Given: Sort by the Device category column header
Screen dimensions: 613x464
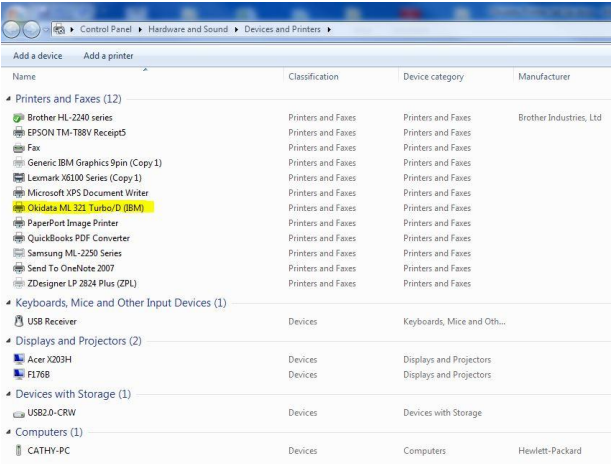Looking at the screenshot, I should click(x=433, y=77).
